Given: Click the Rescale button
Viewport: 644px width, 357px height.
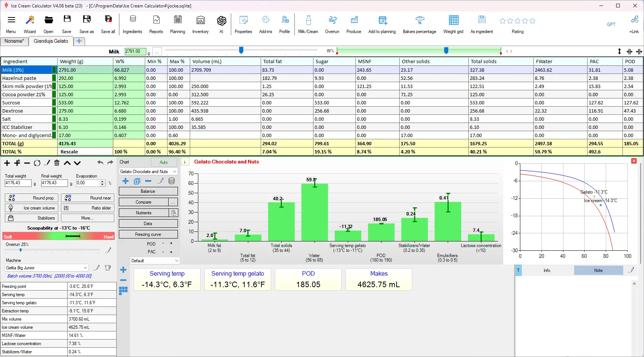Looking at the screenshot, I should [x=85, y=152].
